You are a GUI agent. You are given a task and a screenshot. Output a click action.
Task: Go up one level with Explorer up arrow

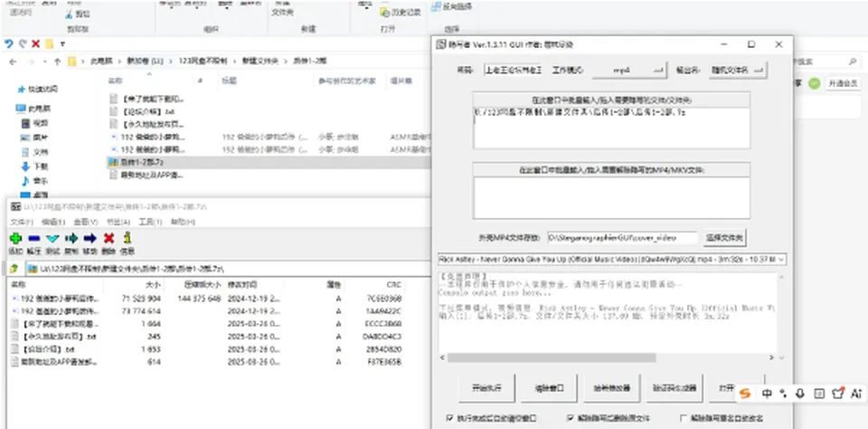[x=57, y=62]
